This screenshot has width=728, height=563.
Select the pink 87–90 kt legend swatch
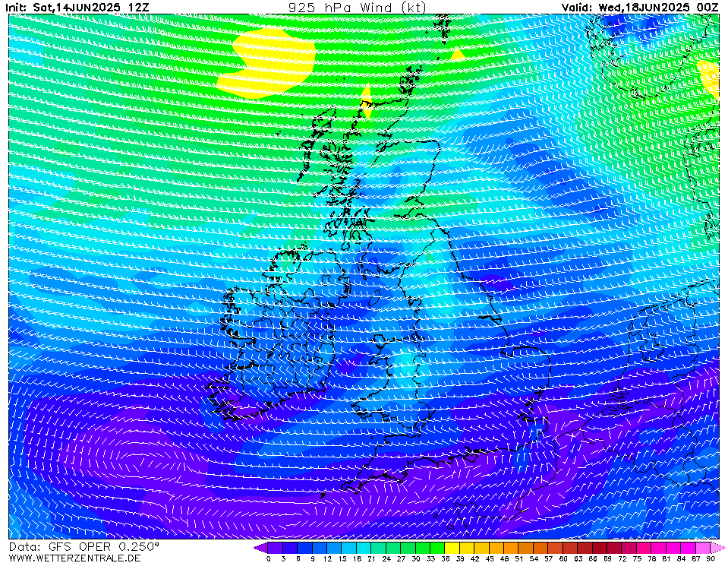[704, 547]
